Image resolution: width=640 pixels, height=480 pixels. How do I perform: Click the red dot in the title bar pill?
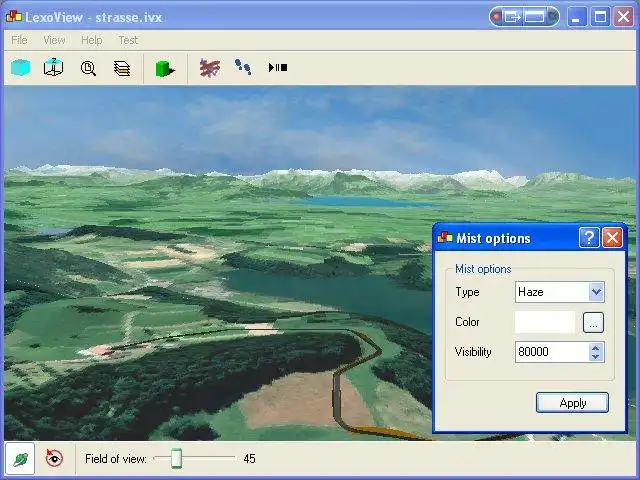pyautogui.click(x=497, y=17)
